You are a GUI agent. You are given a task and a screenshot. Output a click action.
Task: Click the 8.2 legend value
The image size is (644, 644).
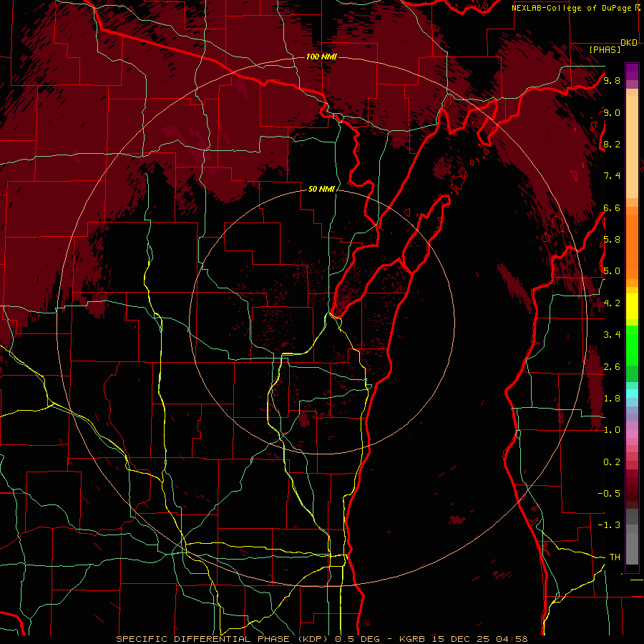click(x=612, y=144)
